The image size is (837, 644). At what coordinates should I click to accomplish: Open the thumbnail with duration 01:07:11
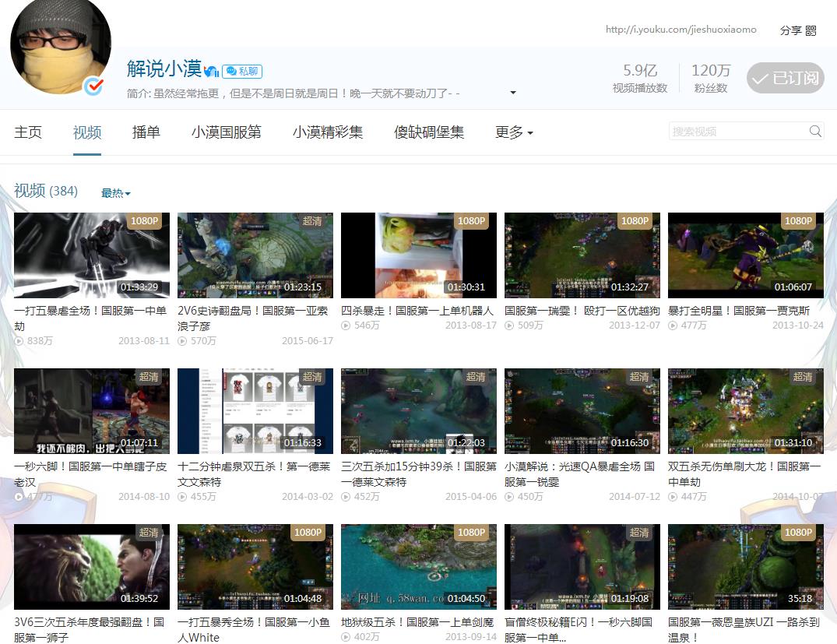pos(92,411)
